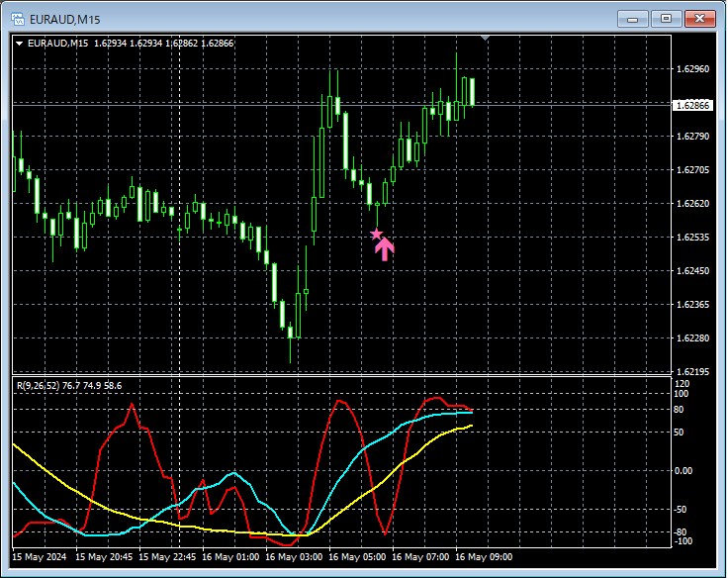Viewport: 728px width, 578px height.
Task: Minimize the EURAUD,M15 chart window
Action: 632,19
